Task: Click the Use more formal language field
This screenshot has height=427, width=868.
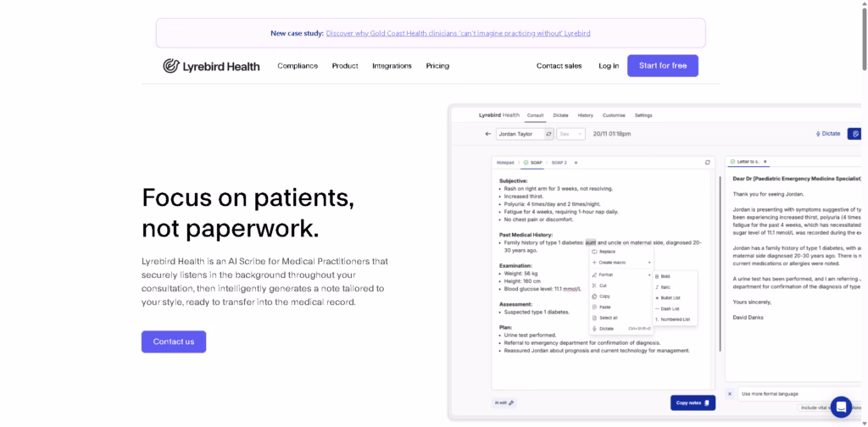Action: (x=780, y=393)
